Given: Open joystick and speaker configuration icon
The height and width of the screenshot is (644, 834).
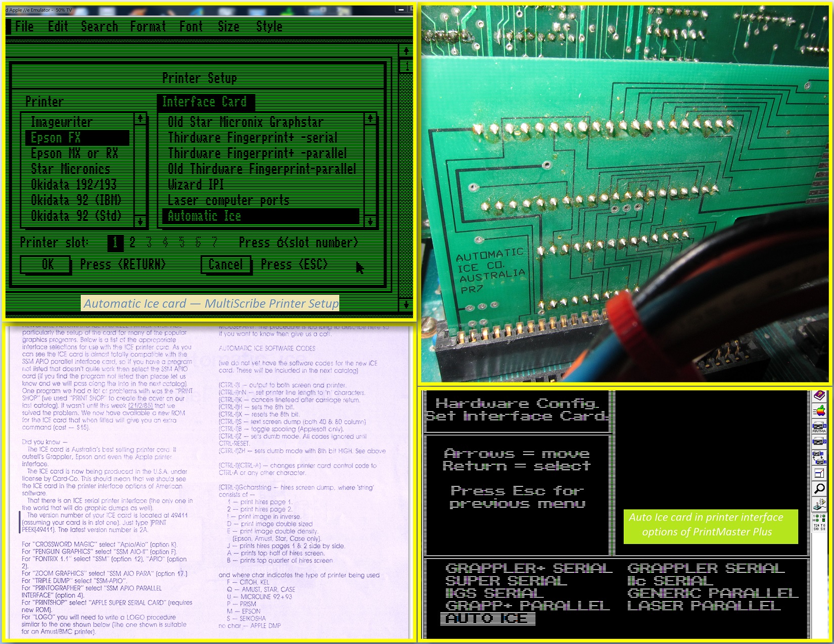Looking at the screenshot, I should 819,504.
